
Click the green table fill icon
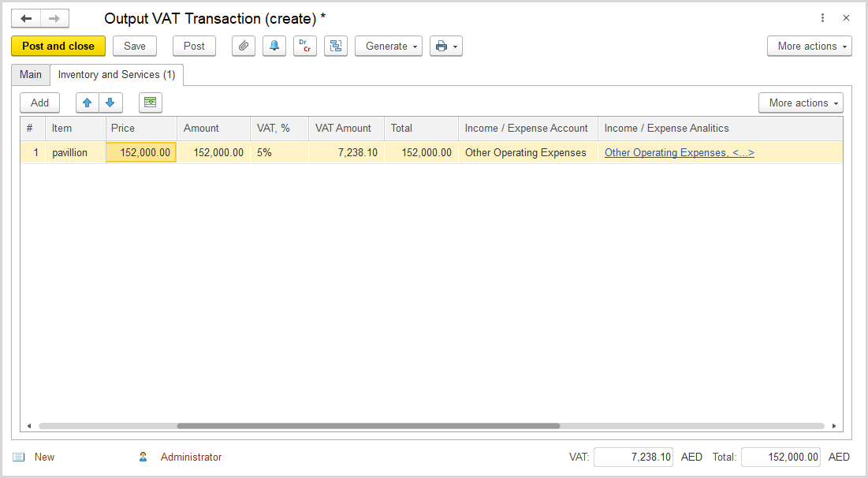(150, 103)
